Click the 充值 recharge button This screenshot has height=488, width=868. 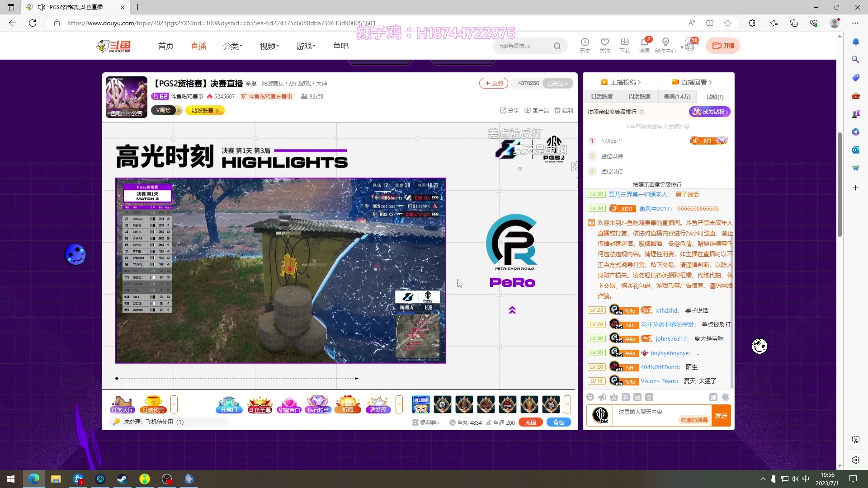tap(531, 422)
